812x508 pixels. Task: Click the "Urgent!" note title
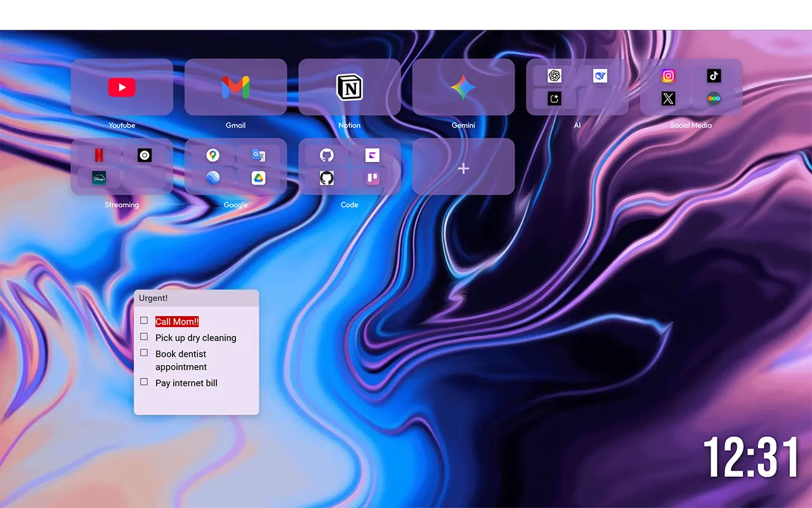154,298
